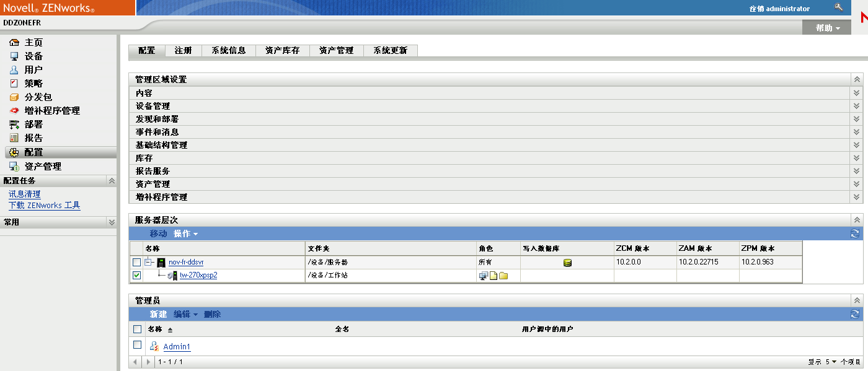Viewport: 868px width, 371px height.
Task: Expand the 内容 section chevron
Action: tap(857, 93)
